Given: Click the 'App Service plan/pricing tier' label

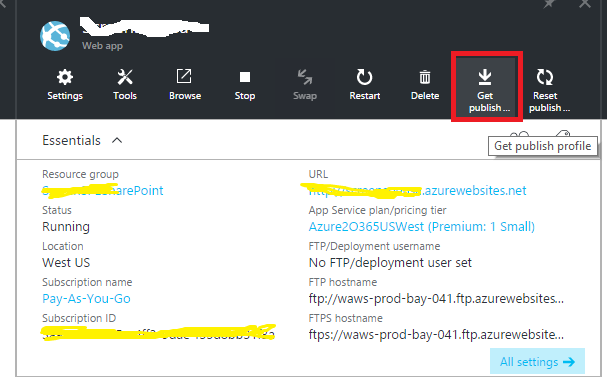Looking at the screenshot, I should tap(377, 210).
